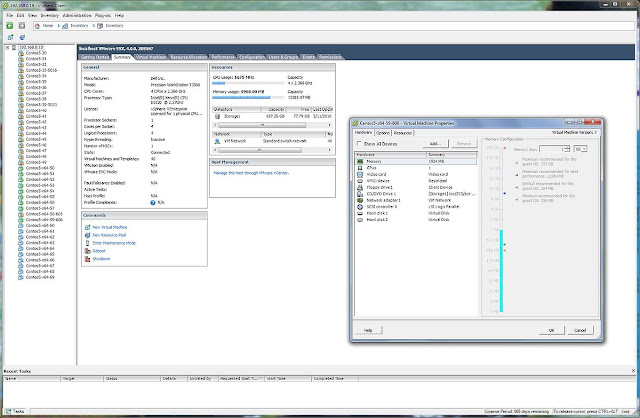Select Centos5-x64-69 in the inventory tree

coord(40,277)
